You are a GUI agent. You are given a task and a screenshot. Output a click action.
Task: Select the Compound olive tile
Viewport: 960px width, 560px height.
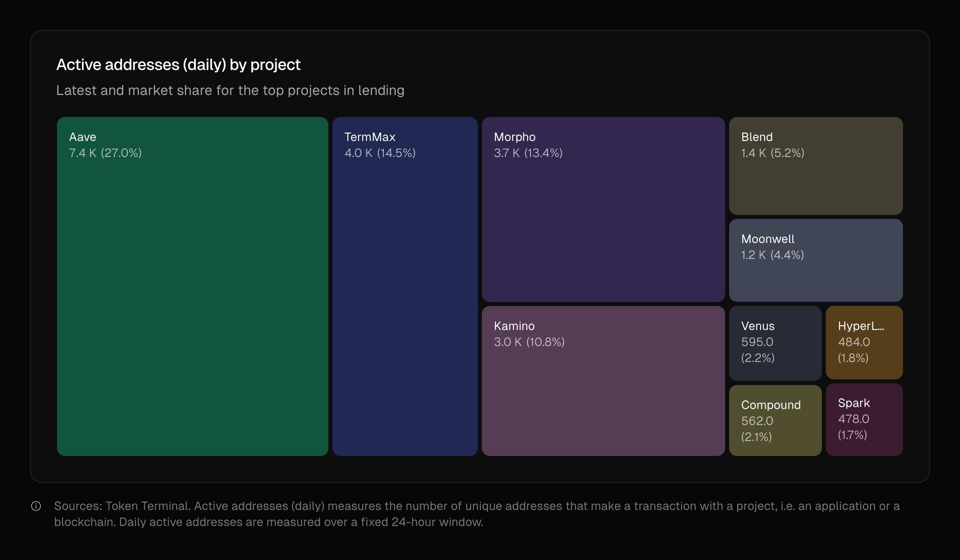[x=775, y=421]
